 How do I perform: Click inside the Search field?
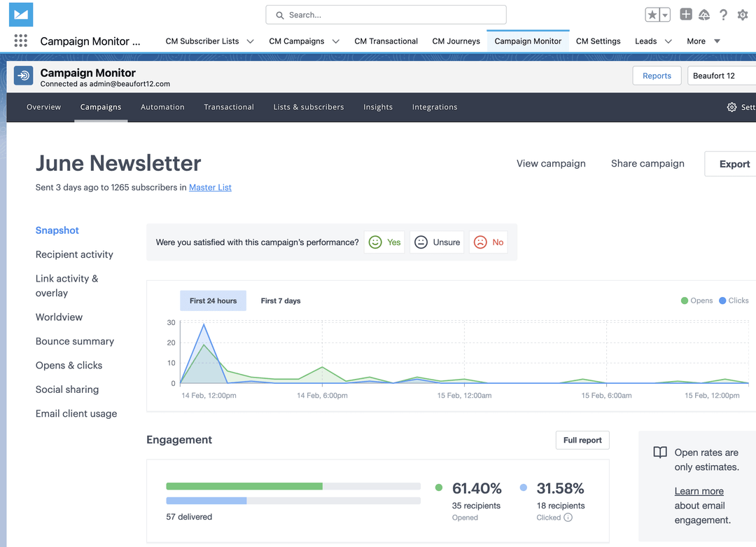click(x=386, y=14)
